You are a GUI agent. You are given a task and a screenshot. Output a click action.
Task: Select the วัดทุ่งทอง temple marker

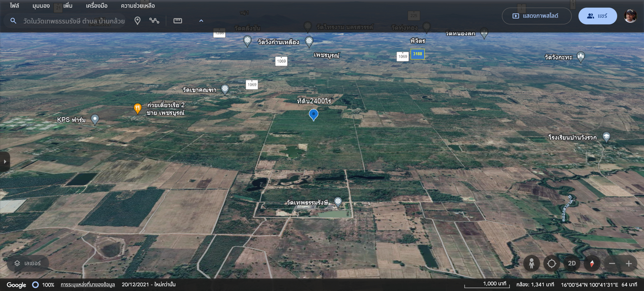point(427,27)
